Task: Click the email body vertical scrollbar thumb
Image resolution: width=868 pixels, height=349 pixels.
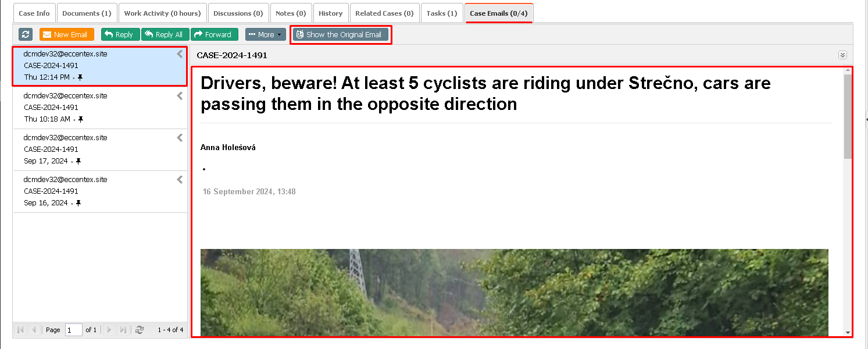Action: click(848, 116)
